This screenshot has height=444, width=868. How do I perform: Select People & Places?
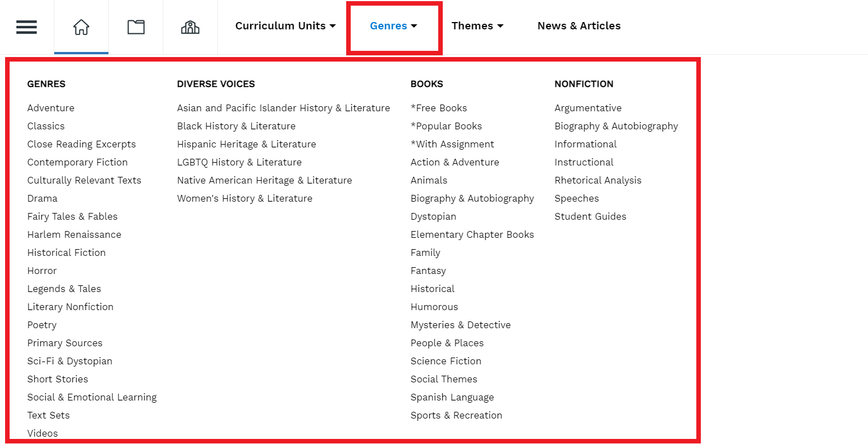coord(447,343)
